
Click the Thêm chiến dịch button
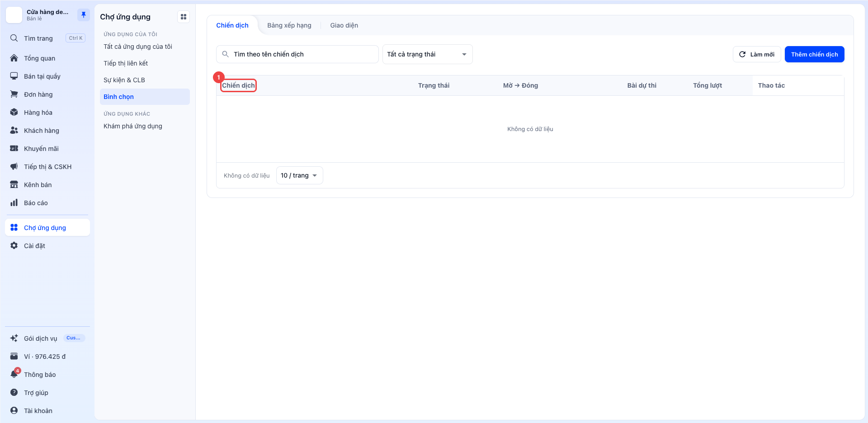tap(814, 54)
